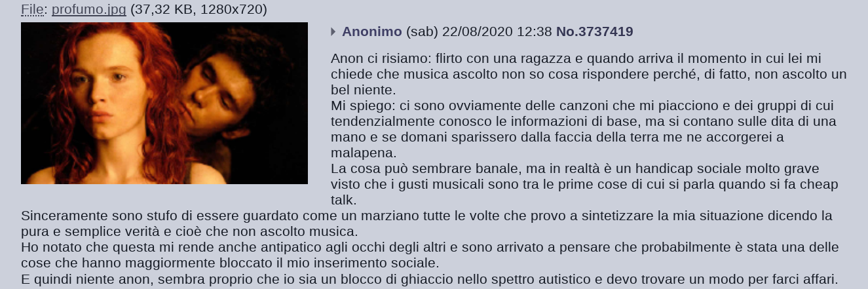Click the sentence starting 'La cosa può sembrare banale'
Screen dimensions: 868x289
tap(584, 184)
